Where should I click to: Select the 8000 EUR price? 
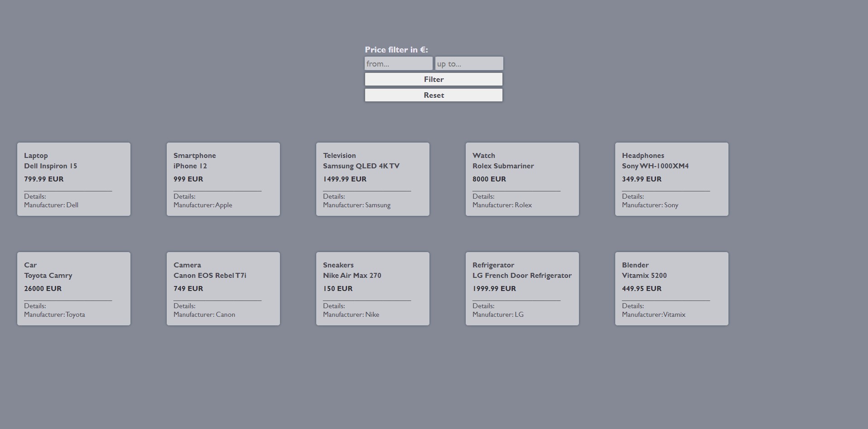pos(489,179)
